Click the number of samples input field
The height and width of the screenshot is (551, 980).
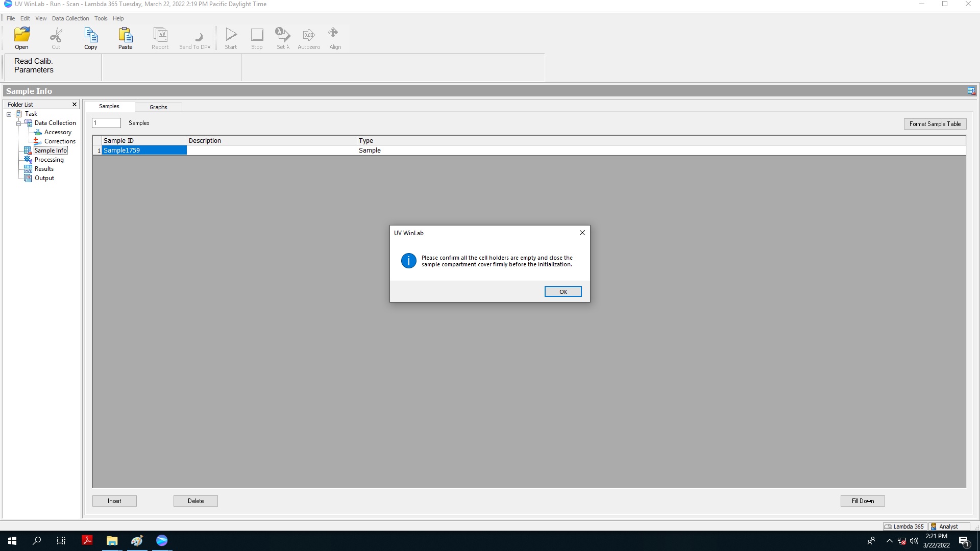tap(106, 123)
